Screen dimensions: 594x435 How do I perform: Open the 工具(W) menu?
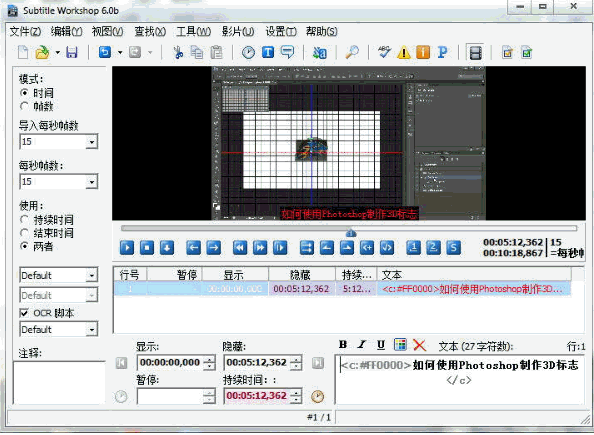[x=193, y=31]
